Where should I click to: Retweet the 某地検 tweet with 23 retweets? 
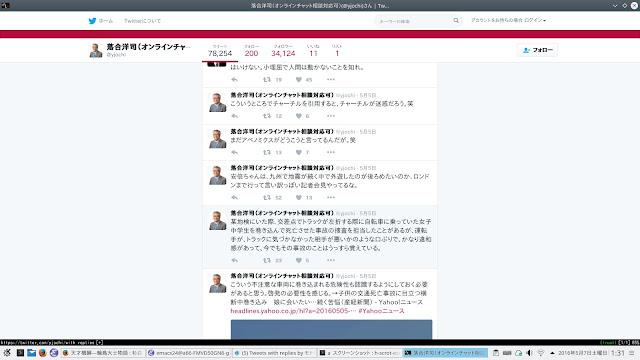(267, 260)
